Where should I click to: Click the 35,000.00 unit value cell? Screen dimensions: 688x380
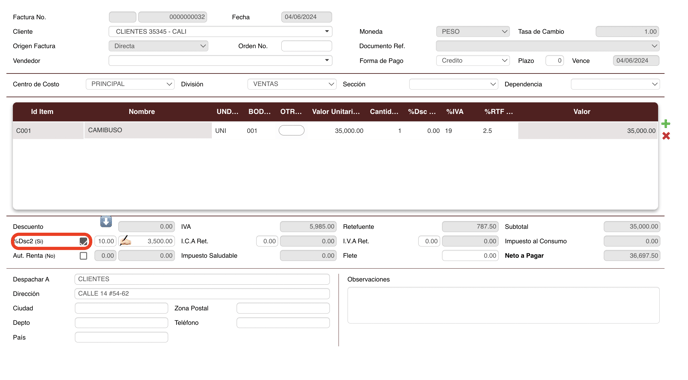[349, 131]
